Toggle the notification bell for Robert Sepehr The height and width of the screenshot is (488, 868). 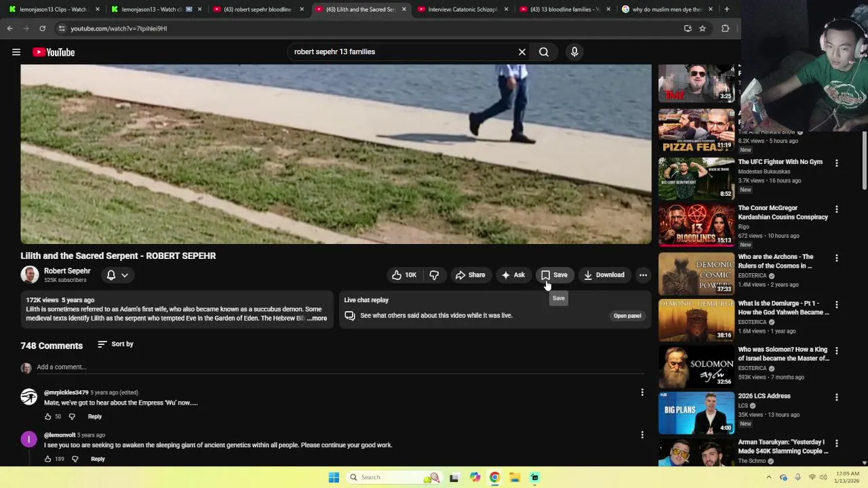coord(111,275)
